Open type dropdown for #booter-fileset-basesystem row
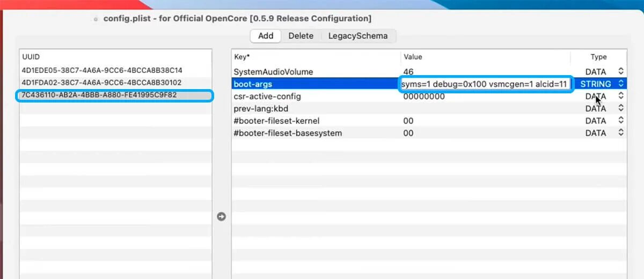 (621, 133)
